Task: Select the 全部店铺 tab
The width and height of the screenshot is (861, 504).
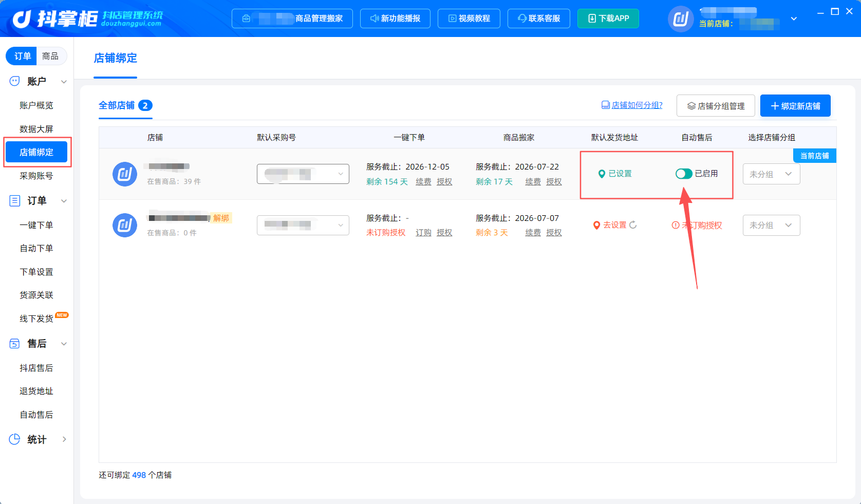Action: click(x=125, y=105)
